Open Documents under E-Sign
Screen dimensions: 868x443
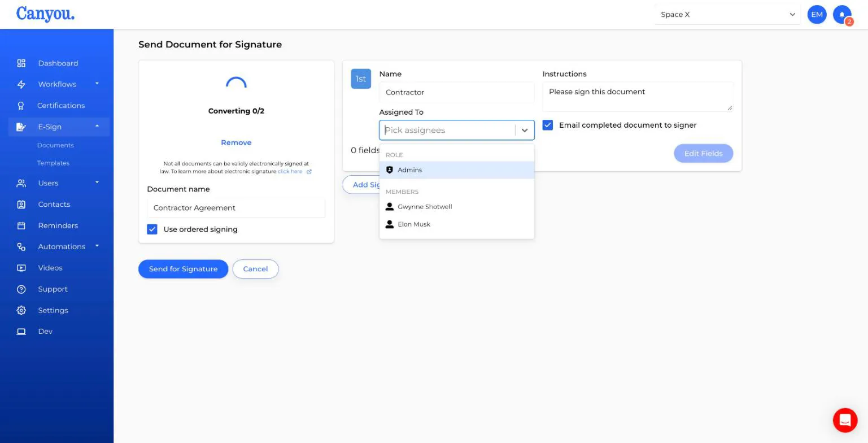point(55,145)
